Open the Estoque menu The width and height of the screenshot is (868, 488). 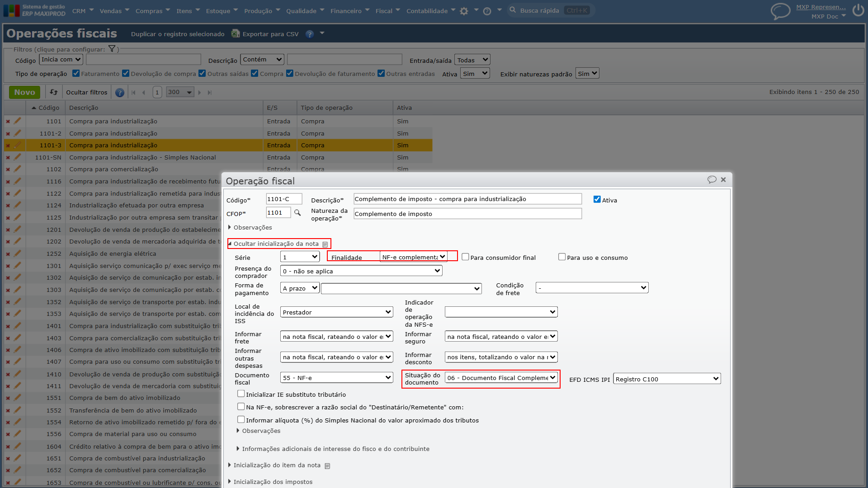click(x=222, y=11)
